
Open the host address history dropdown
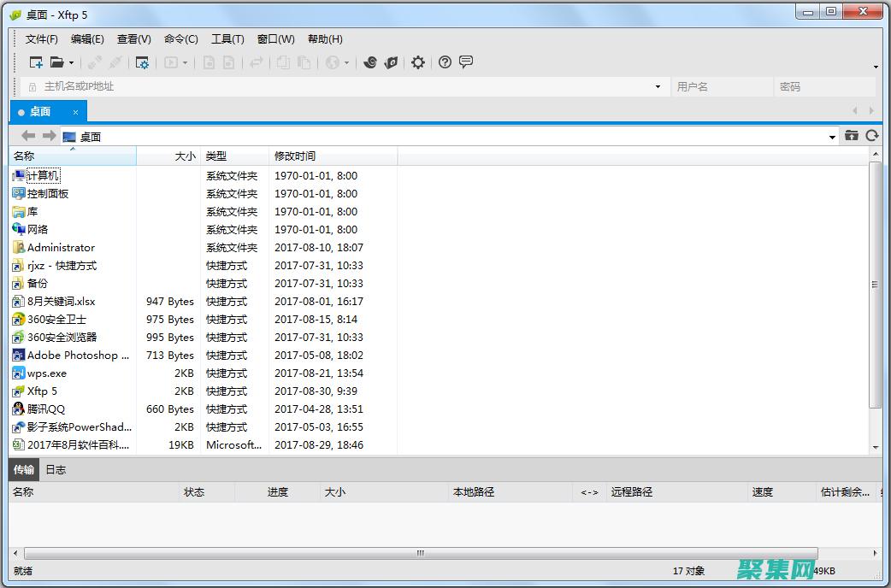tap(657, 86)
